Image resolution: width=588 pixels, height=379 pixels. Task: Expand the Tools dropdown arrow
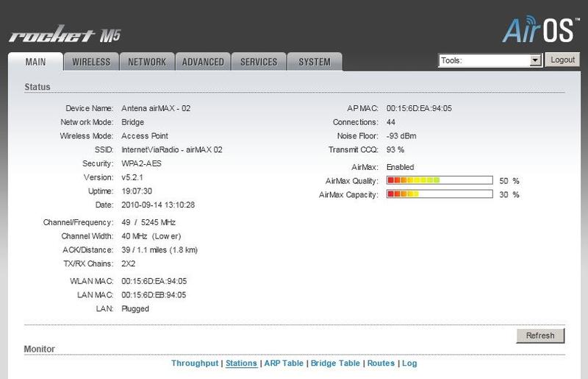pyautogui.click(x=536, y=60)
